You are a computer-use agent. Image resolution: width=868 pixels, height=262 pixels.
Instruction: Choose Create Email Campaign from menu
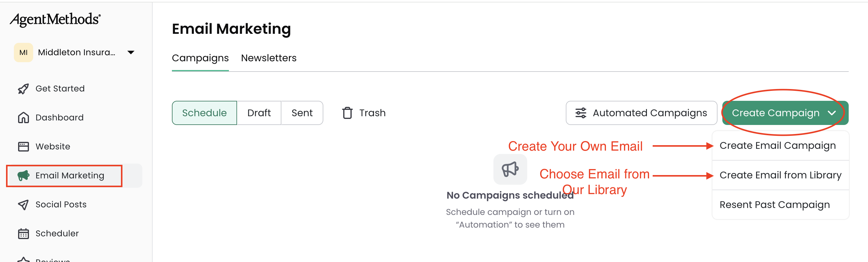coord(777,146)
